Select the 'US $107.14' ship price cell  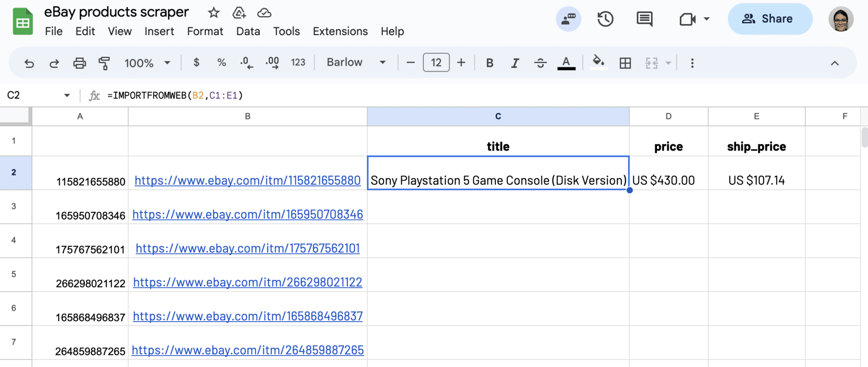[x=757, y=173]
